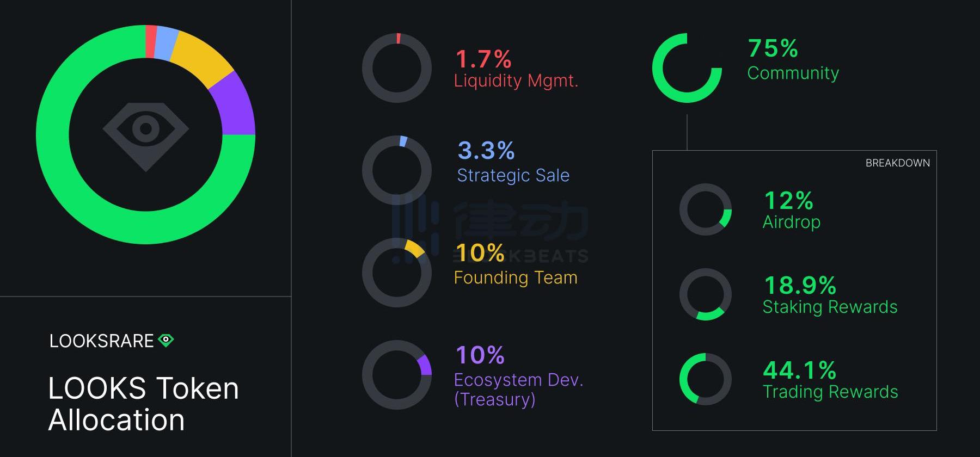Click the BREAKDOWN label

tap(897, 163)
